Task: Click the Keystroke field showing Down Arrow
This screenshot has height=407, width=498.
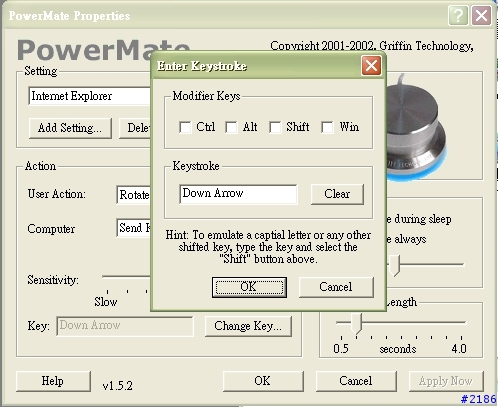Action: pyautogui.click(x=238, y=194)
